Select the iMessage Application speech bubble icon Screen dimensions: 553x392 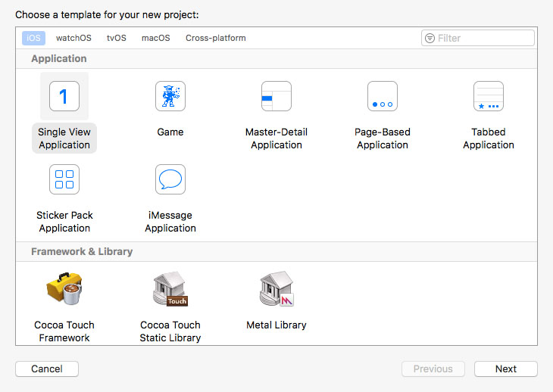click(x=170, y=179)
